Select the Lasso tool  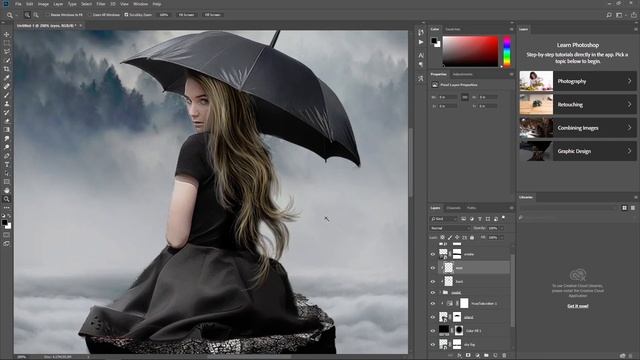coord(7,51)
